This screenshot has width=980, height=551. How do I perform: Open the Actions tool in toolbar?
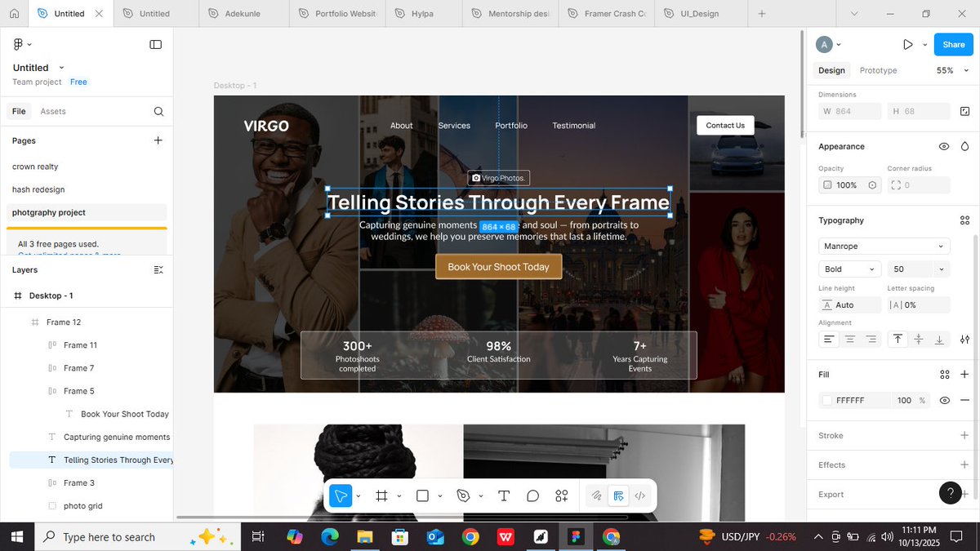click(x=562, y=495)
